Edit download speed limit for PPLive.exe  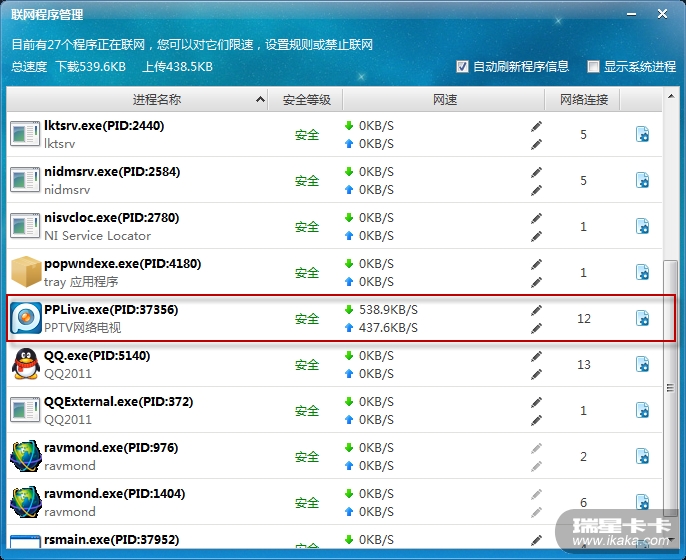pos(536,310)
